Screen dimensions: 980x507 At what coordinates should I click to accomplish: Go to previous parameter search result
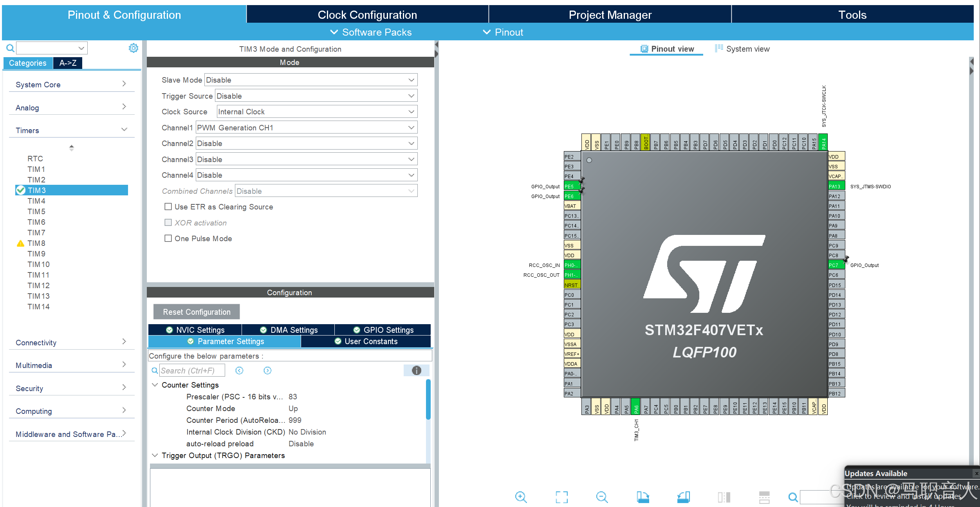tap(239, 370)
